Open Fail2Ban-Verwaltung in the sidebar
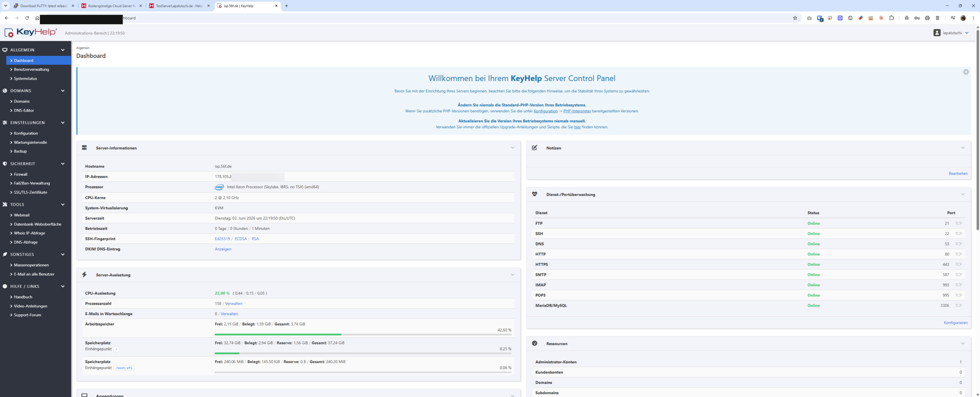This screenshot has width=980, height=397. pos(32,183)
